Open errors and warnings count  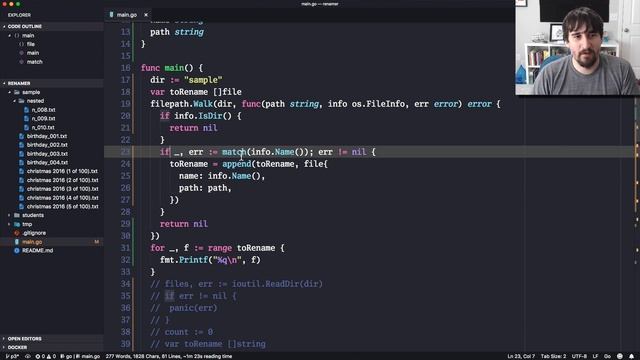[45, 356]
